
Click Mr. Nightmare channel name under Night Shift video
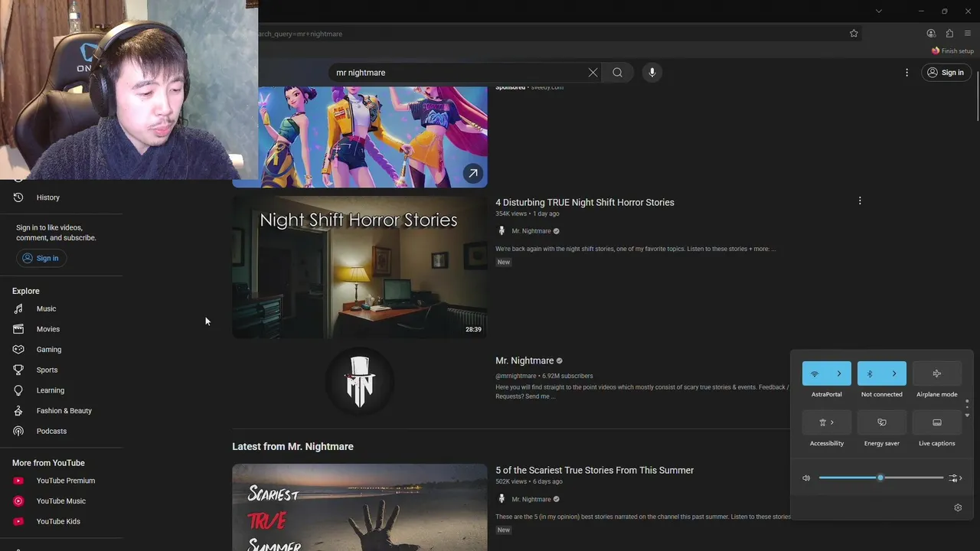531,231
